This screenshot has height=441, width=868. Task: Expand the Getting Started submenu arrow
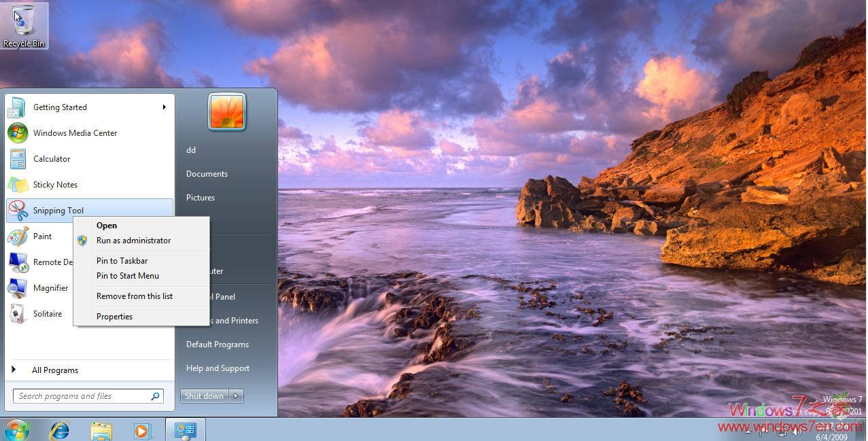(x=164, y=107)
